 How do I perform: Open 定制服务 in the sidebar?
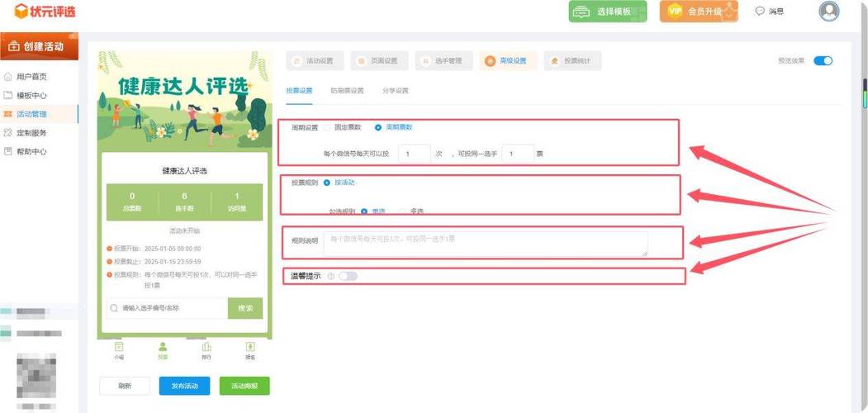[31, 133]
